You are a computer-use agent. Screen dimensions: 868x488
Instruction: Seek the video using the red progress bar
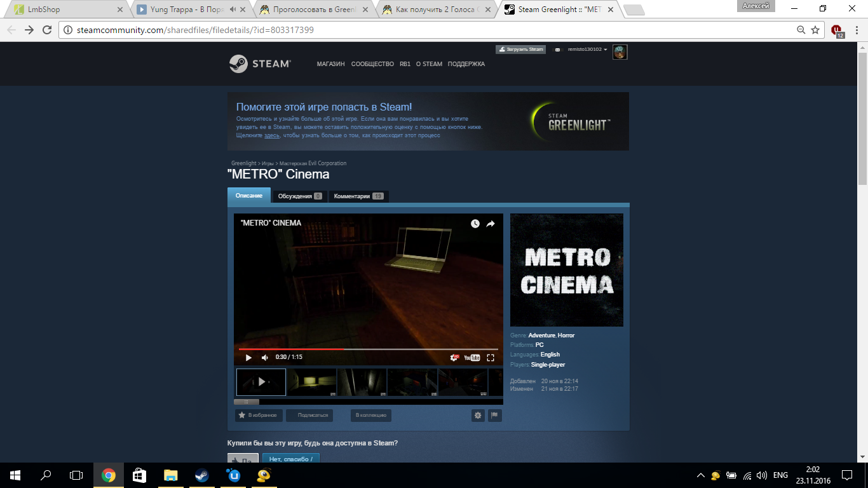pos(369,349)
